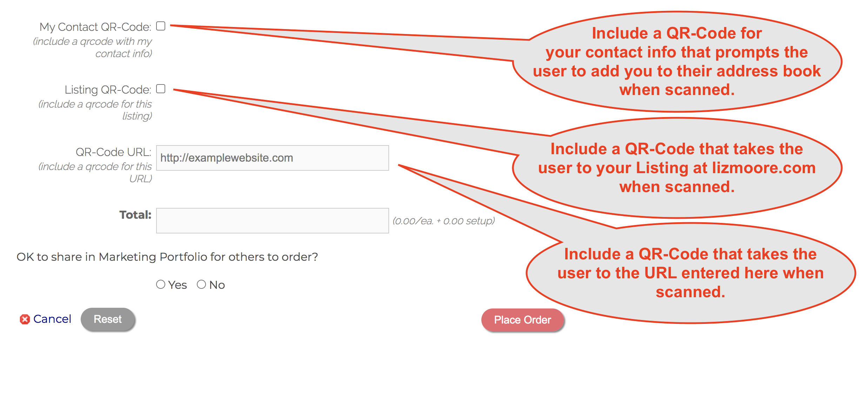Viewport: 868px width, 394px height.
Task: Click into the Total input box
Action: click(x=272, y=221)
